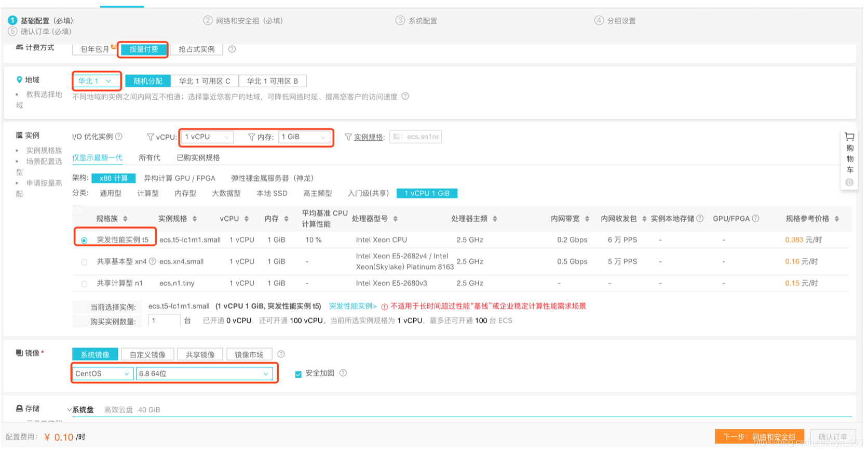Click the help icon after region description text
This screenshot has width=868, height=452.
(405, 96)
